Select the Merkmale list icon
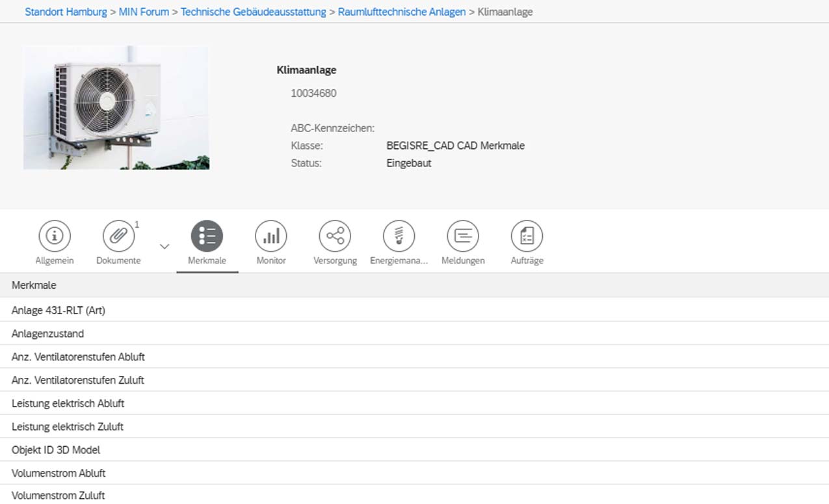 207,236
